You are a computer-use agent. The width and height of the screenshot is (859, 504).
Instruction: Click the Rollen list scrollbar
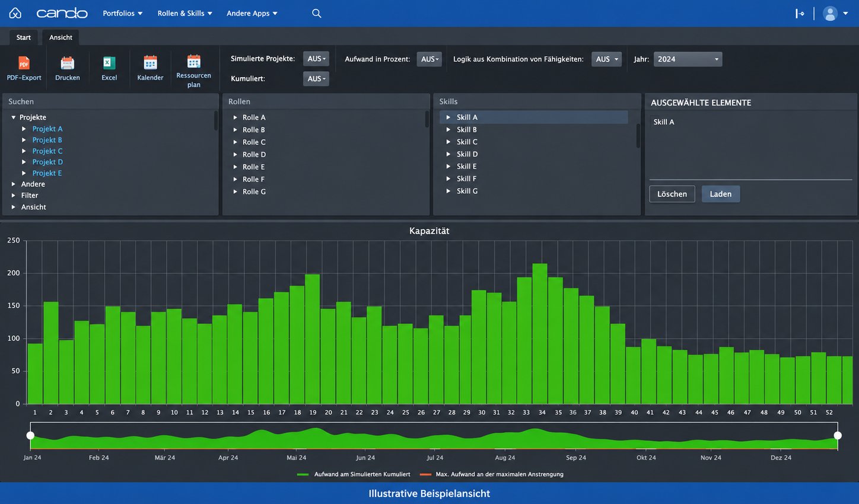point(427,119)
